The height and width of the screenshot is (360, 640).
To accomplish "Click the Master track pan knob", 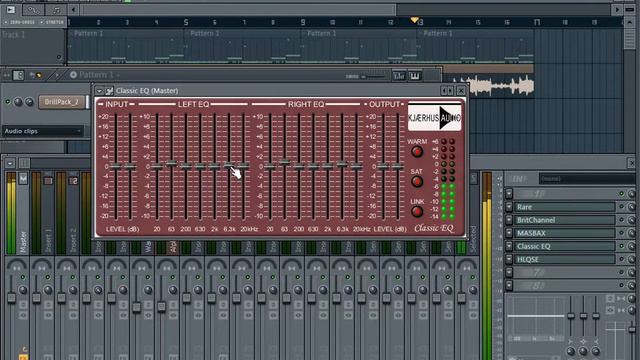I will (x=23, y=290).
